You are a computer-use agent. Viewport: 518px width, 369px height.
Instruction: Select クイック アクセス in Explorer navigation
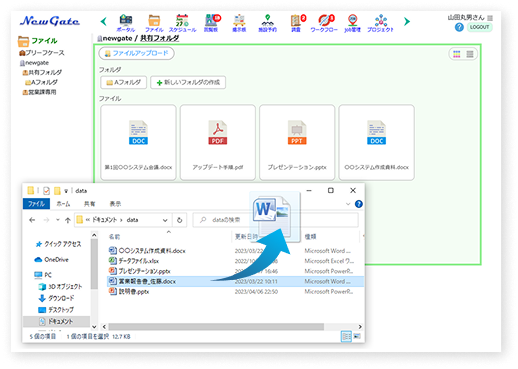(x=58, y=244)
